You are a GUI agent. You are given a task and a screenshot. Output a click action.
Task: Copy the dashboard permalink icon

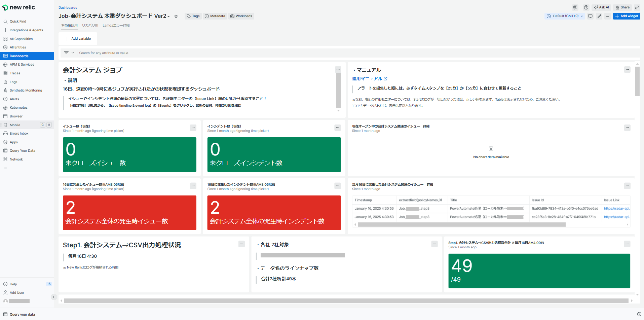[637, 7]
